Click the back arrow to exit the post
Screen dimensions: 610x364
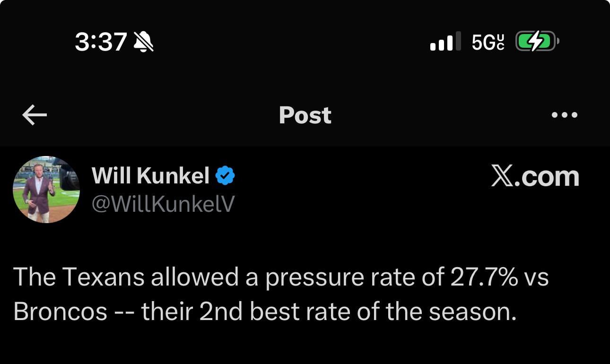point(34,115)
